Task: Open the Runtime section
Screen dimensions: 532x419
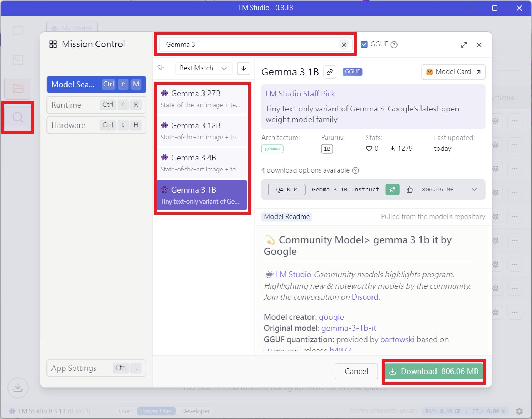Action: click(96, 105)
